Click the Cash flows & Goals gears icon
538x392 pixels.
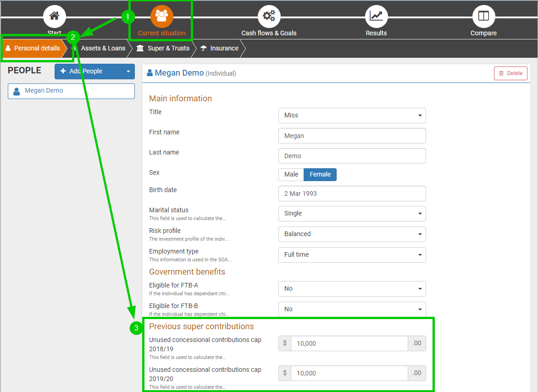[269, 16]
